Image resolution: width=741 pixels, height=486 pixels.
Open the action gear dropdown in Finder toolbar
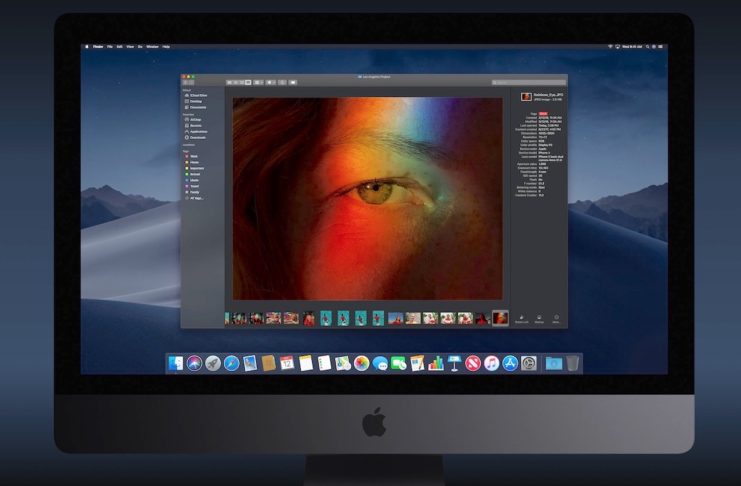tap(270, 82)
